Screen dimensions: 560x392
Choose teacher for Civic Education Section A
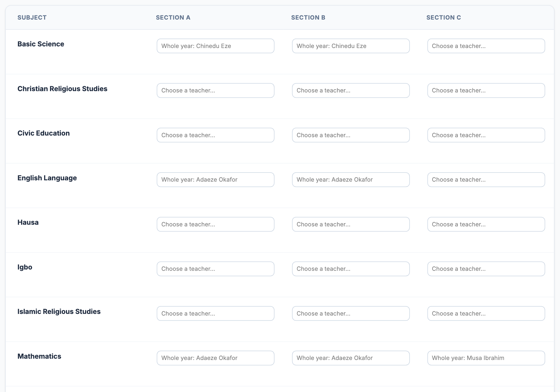point(215,135)
